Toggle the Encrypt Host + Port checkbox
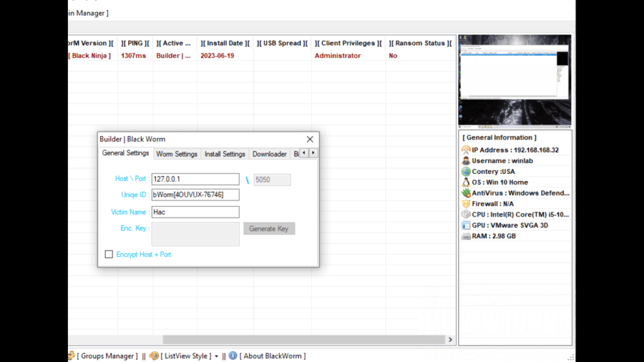The width and height of the screenshot is (644, 362). pos(109,255)
